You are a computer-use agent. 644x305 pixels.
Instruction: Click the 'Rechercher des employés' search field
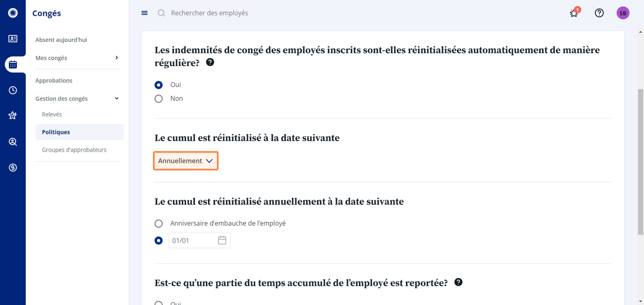[x=209, y=13]
